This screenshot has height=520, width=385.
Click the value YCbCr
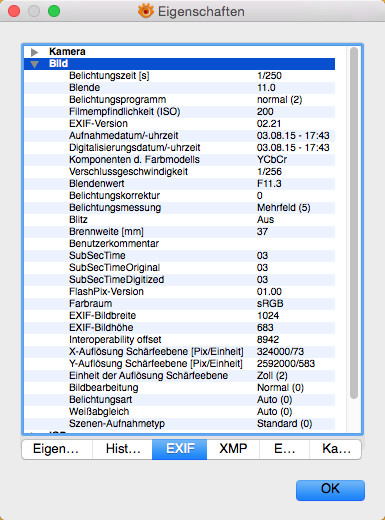[272, 160]
